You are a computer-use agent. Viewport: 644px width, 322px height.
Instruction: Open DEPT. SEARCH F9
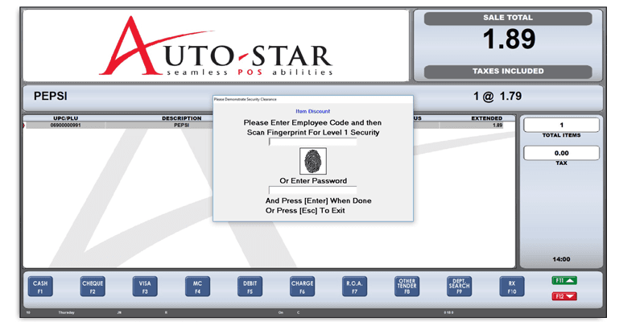tap(459, 287)
